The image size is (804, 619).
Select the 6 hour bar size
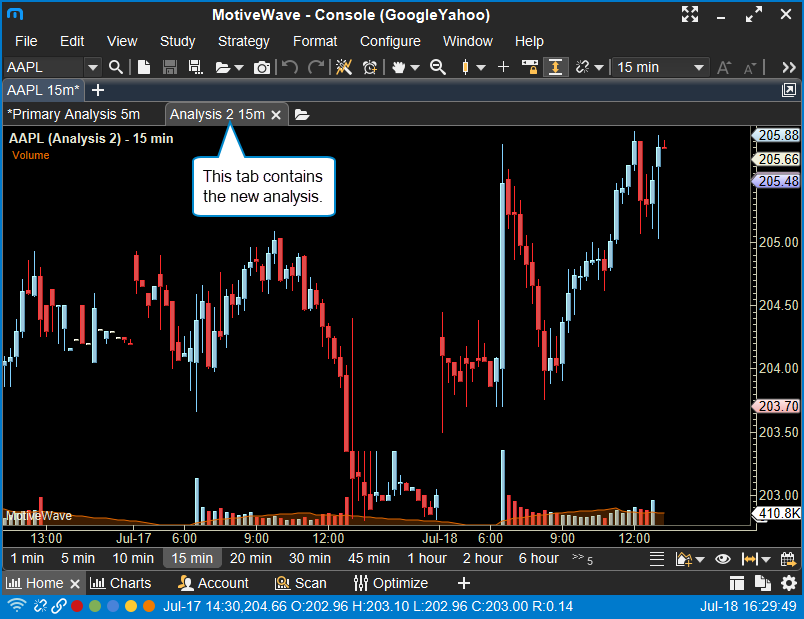tap(538, 558)
